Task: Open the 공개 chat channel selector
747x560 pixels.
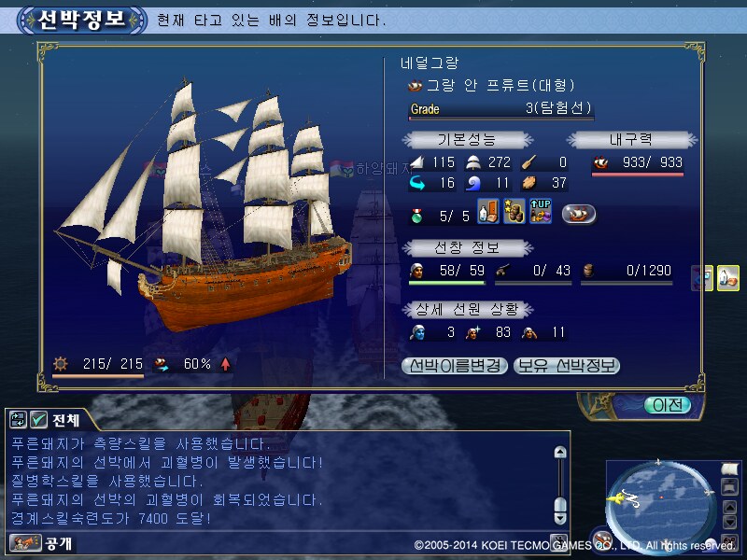Action: click(x=58, y=543)
